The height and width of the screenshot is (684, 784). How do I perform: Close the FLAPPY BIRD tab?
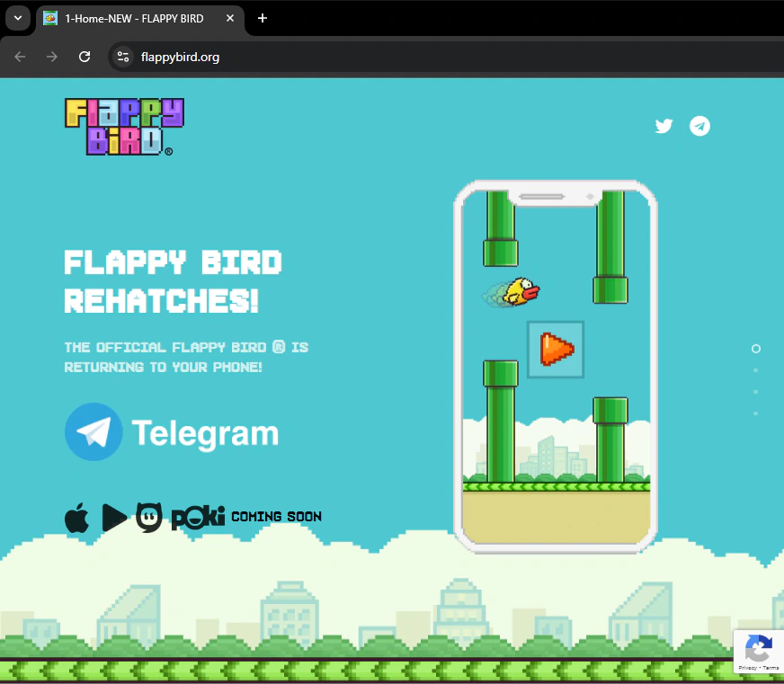[x=230, y=19]
